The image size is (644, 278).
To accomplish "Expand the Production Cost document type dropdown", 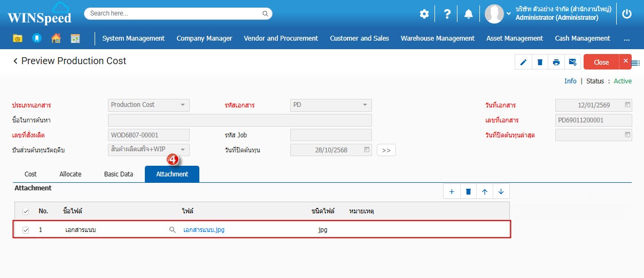I will [x=182, y=105].
